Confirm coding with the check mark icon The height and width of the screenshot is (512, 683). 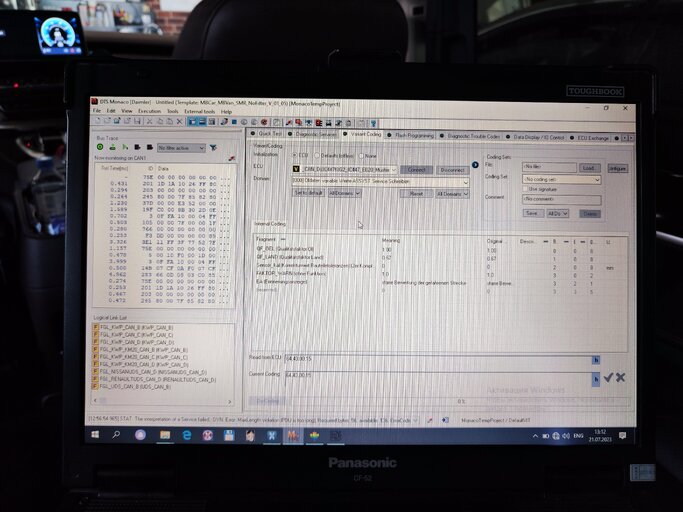tap(609, 377)
